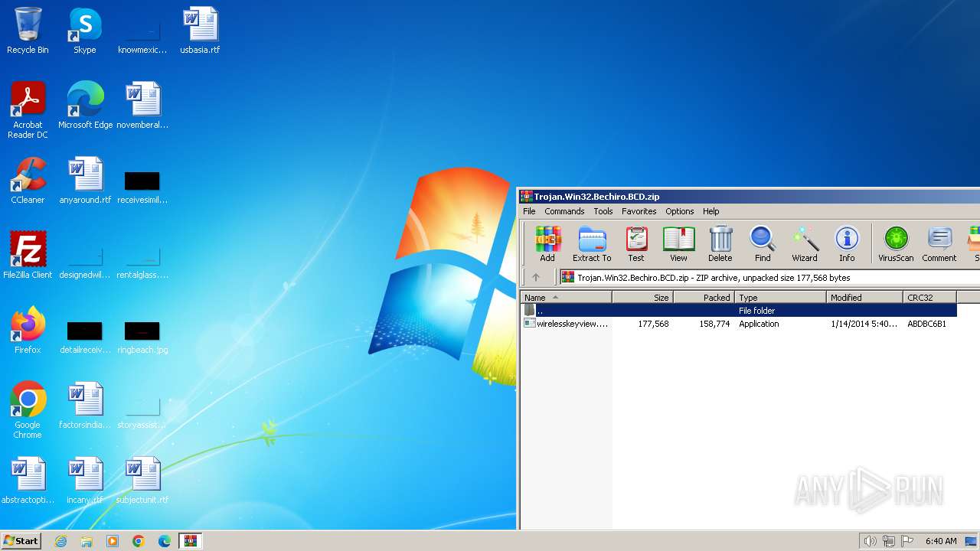Go up one folder level arrow

(x=536, y=278)
